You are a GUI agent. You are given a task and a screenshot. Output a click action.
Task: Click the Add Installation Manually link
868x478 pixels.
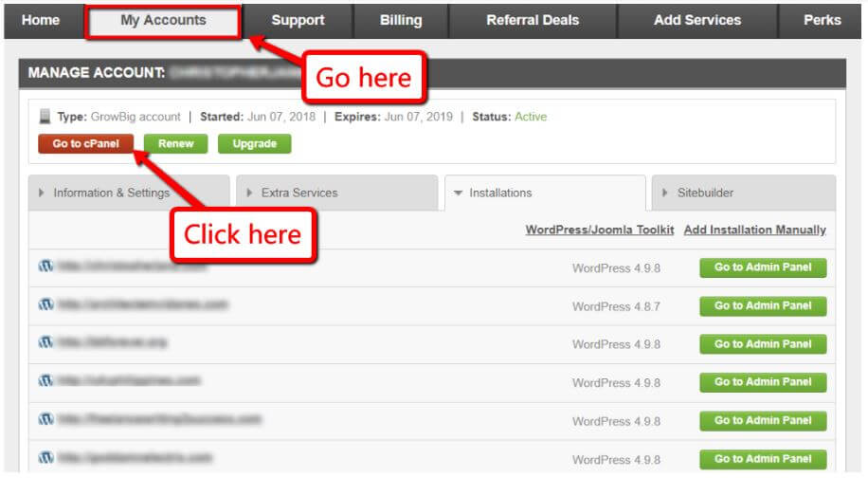pos(755,230)
